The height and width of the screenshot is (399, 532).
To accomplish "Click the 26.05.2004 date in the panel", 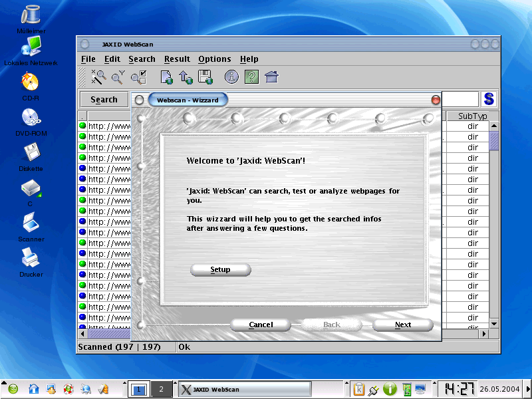I will (x=499, y=389).
